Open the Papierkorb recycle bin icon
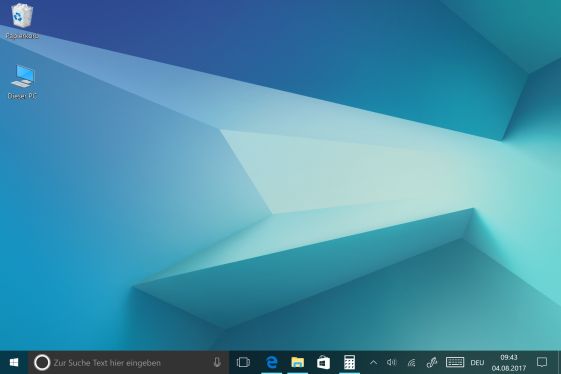 (x=22, y=20)
